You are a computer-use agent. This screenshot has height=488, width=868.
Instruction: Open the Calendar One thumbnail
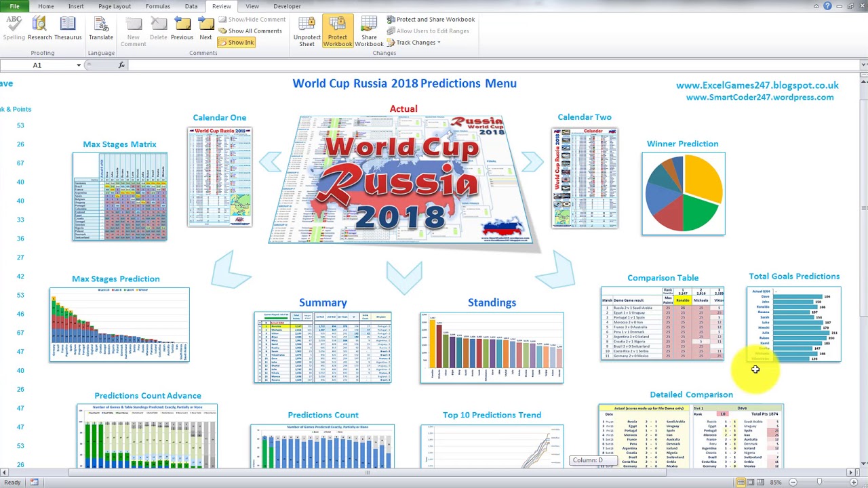(x=220, y=176)
